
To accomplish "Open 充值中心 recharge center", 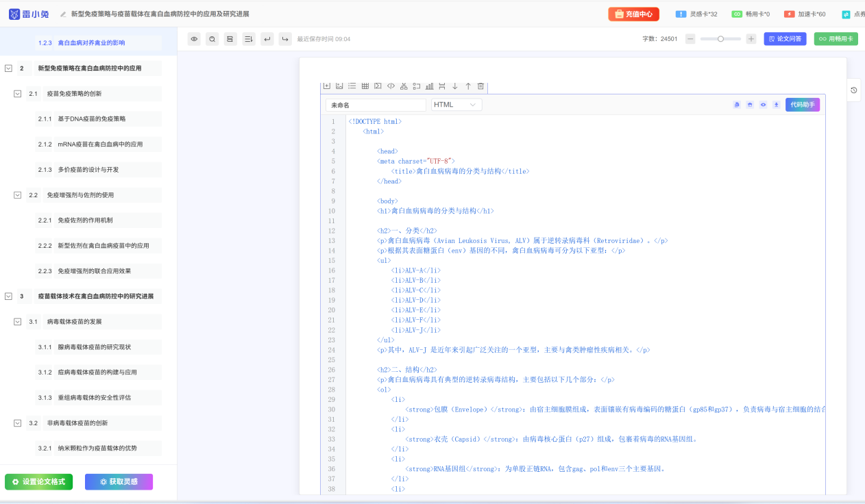I will pos(634,14).
